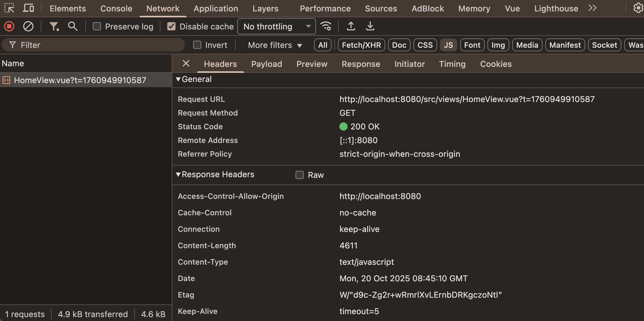The width and height of the screenshot is (644, 321).
Task: Select the Fetch/XHR filter button
Action: coord(361,45)
